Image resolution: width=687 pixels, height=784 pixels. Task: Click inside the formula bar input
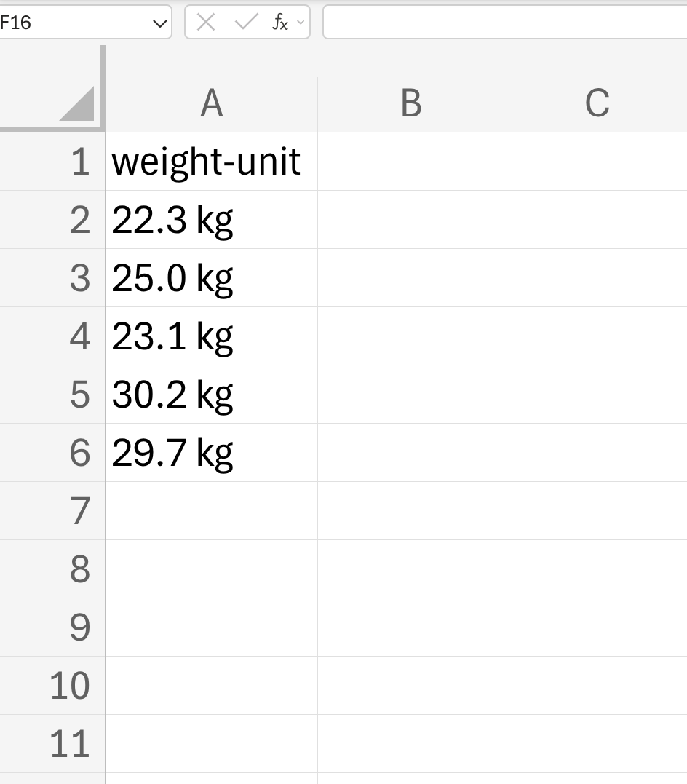point(505,22)
